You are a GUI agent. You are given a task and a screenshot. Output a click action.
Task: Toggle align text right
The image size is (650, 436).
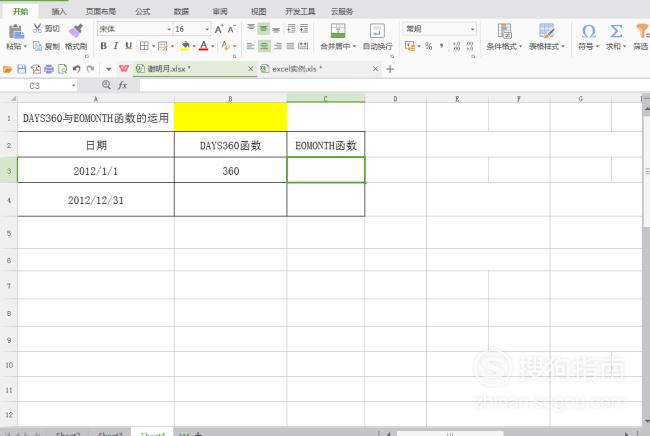coord(277,46)
